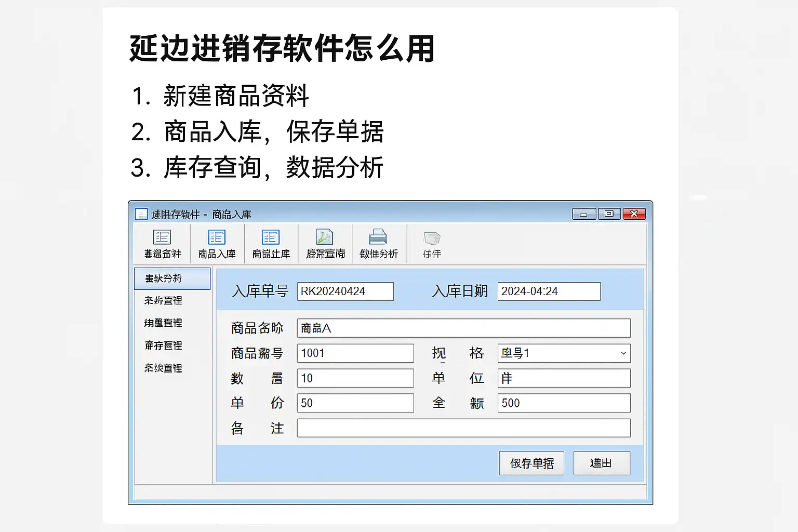Screen dimensions: 798x532
Task: Minimize the 商品入库 window
Action: click(583, 214)
